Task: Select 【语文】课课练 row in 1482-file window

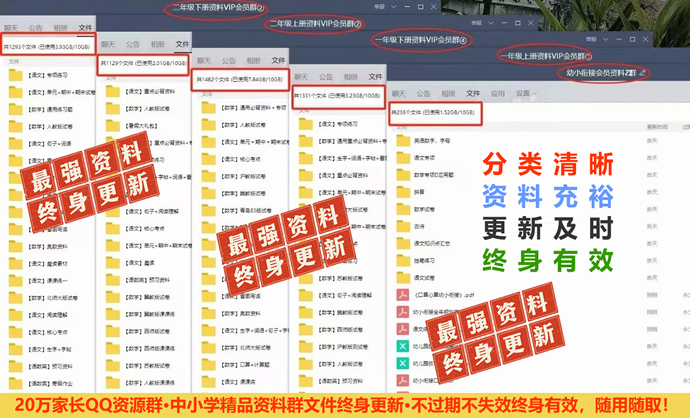Action: click(242, 382)
